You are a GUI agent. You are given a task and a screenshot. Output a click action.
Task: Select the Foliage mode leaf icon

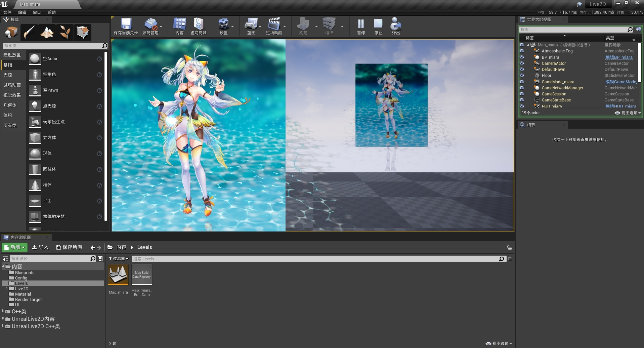point(65,32)
